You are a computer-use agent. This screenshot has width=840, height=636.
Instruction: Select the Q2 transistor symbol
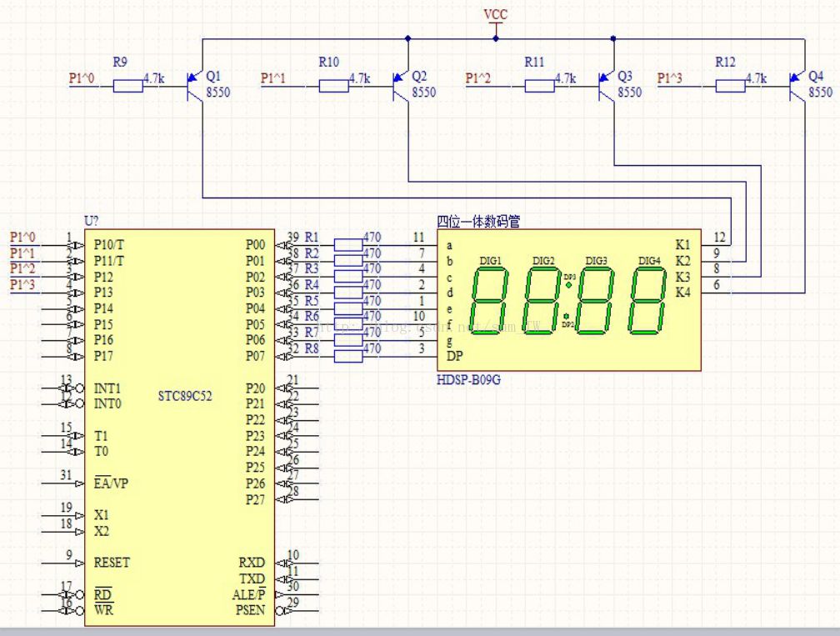pos(401,86)
